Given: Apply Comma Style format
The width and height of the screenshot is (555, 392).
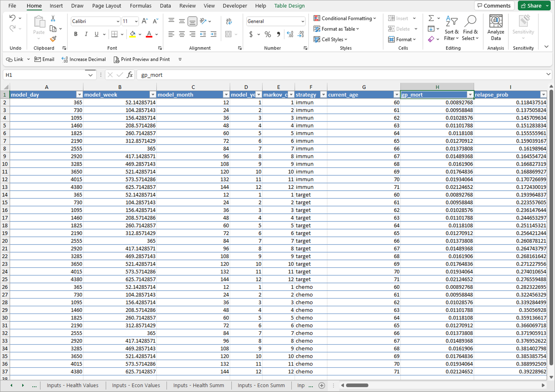Looking at the screenshot, I should (x=278, y=34).
